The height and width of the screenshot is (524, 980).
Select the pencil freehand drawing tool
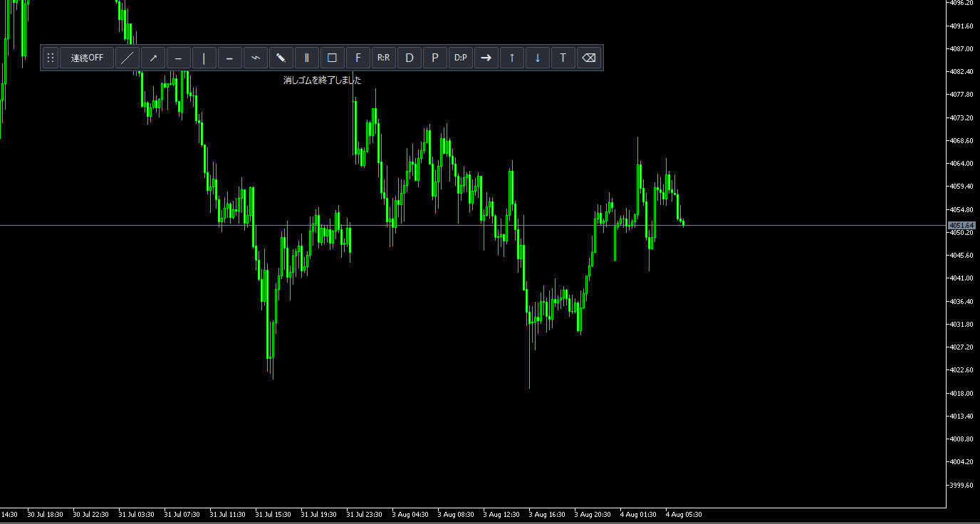point(281,58)
